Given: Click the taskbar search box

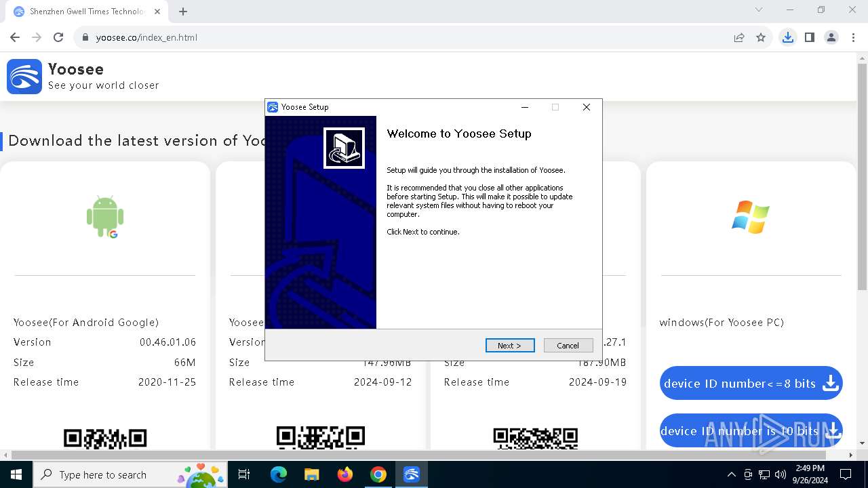Looking at the screenshot, I should point(131,474).
